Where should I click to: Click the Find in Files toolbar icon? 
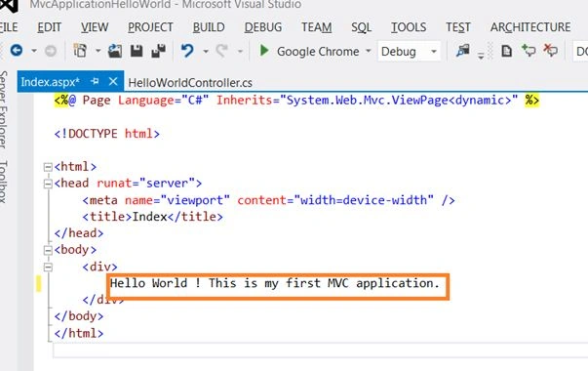(463, 51)
